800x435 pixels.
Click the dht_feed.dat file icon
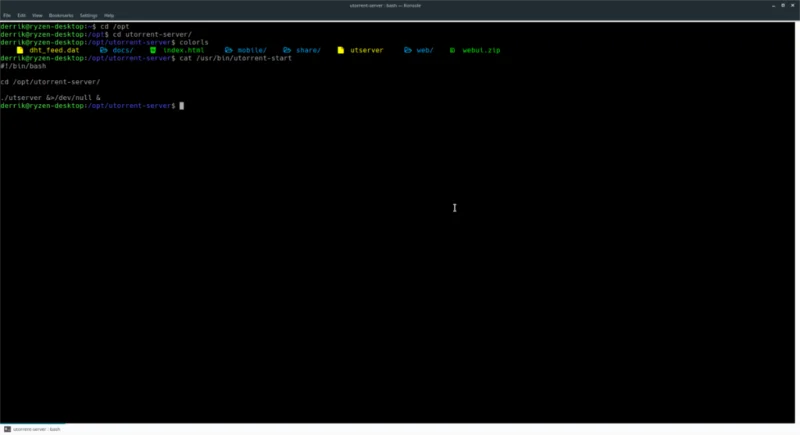20,50
